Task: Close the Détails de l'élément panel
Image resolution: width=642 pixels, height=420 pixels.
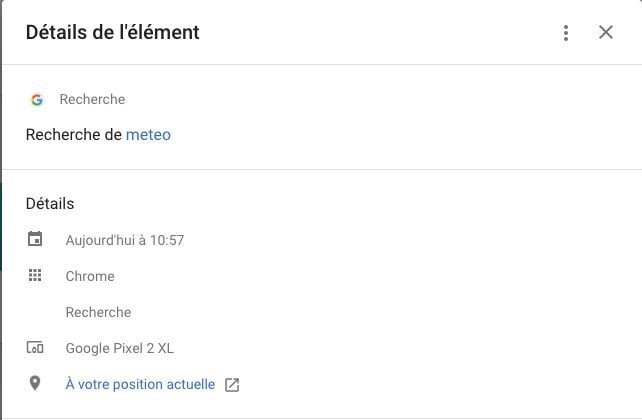Action: coord(606,32)
